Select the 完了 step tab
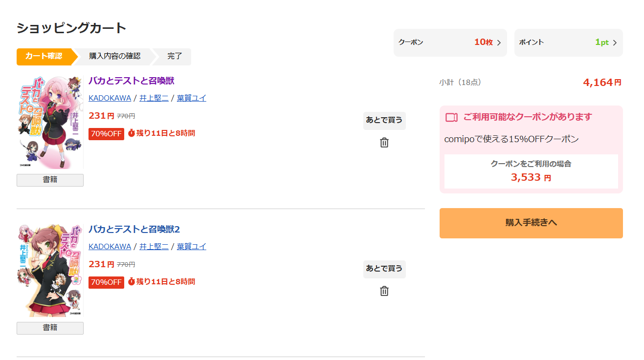Screen dimensions: 644x360 [175, 56]
